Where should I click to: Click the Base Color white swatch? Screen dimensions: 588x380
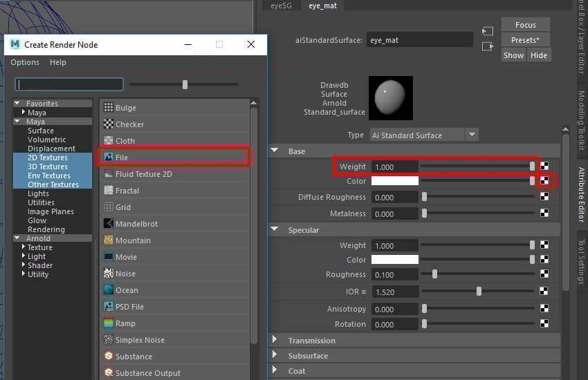(x=394, y=181)
